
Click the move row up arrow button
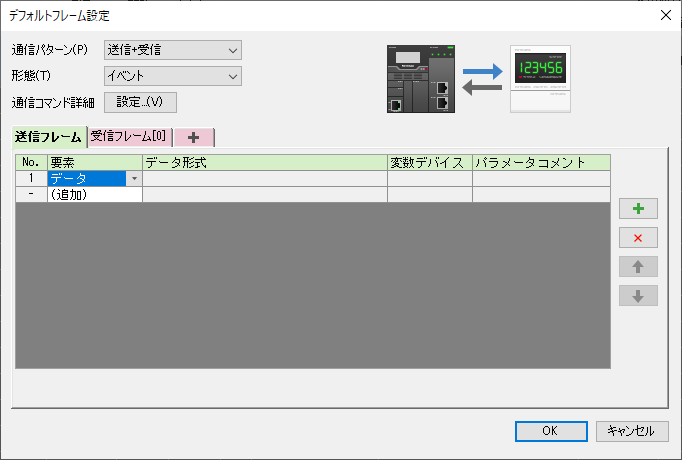click(638, 267)
